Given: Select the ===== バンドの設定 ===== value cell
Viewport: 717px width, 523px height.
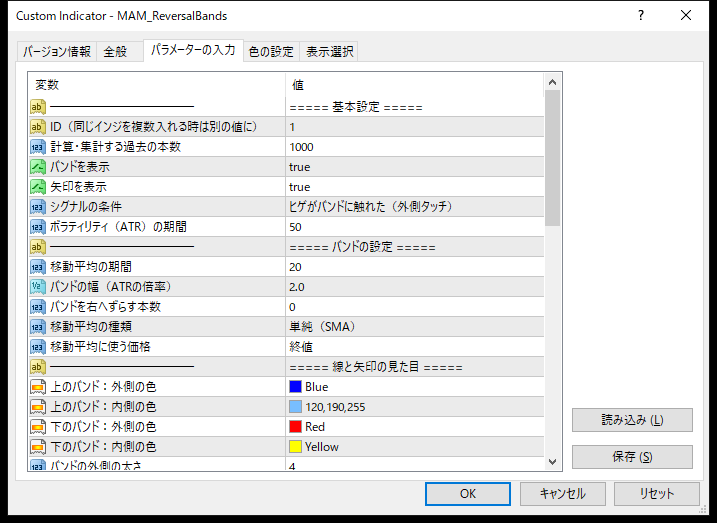Looking at the screenshot, I should (415, 247).
